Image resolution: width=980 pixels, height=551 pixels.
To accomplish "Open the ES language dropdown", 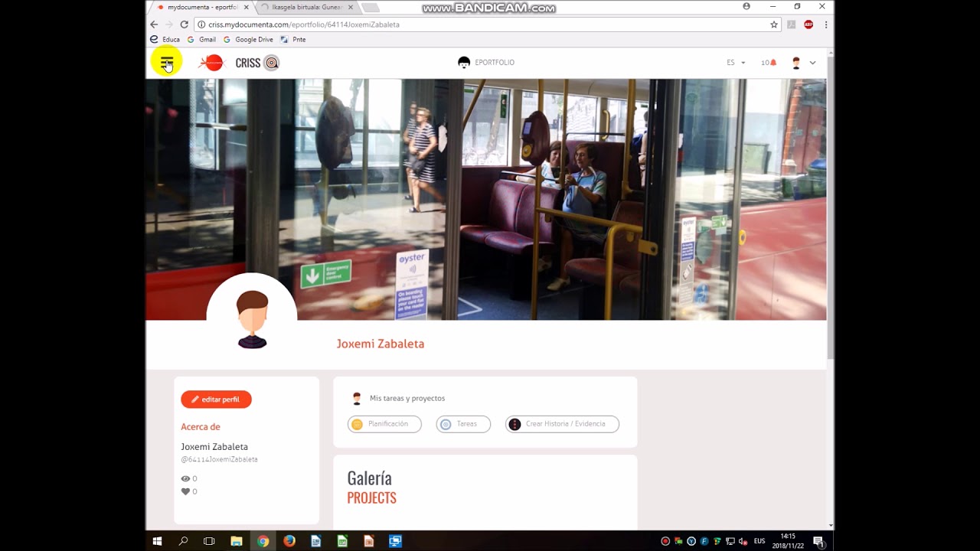I will 736,63.
